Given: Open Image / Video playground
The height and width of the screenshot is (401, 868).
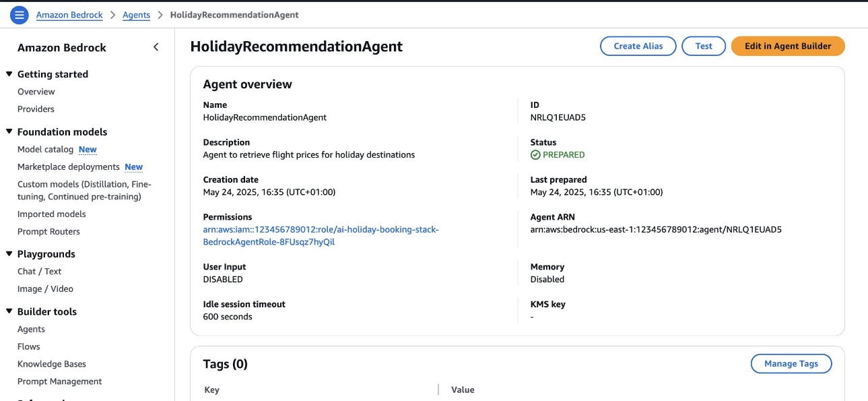Looking at the screenshot, I should tap(45, 289).
